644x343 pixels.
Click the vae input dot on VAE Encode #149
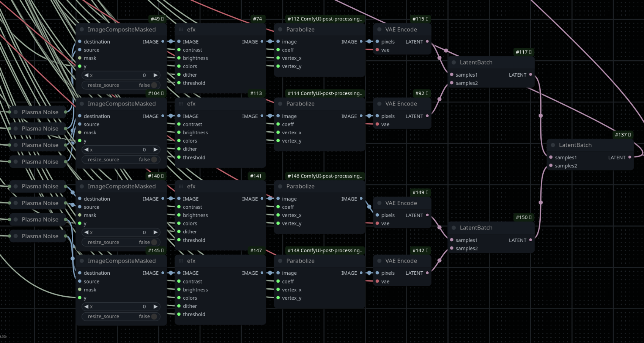[x=377, y=223]
